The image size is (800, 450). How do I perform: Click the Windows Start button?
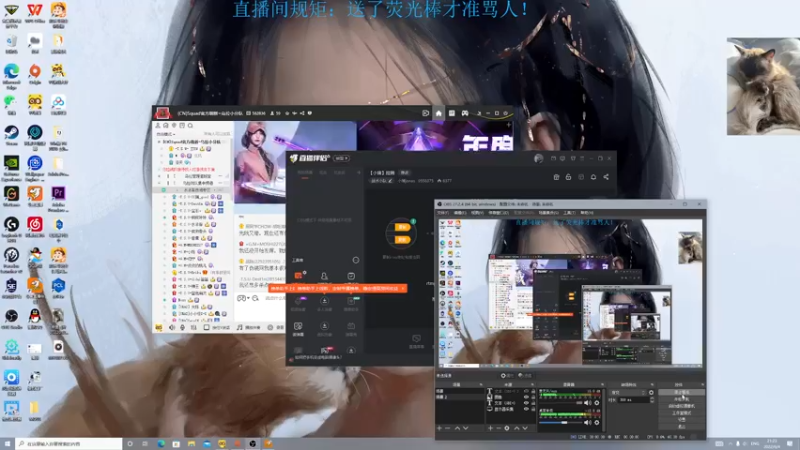7,444
